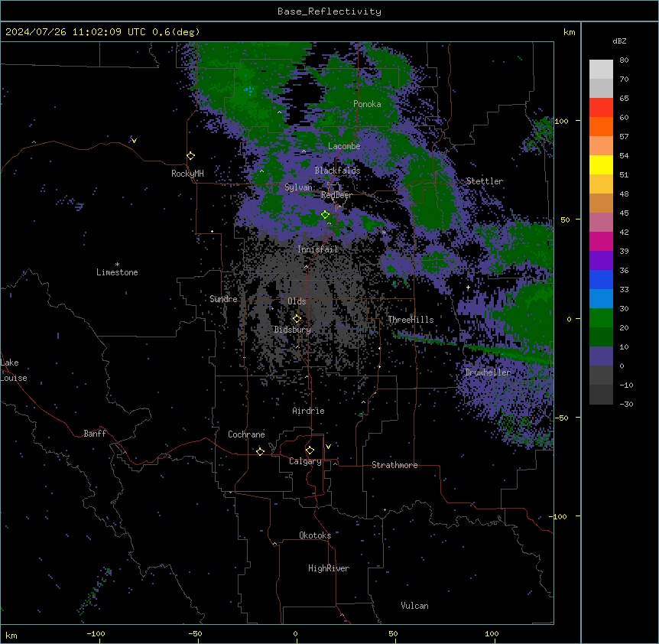The image size is (659, 644).
Task: Click the Innisfail town label
Action: coord(318,249)
